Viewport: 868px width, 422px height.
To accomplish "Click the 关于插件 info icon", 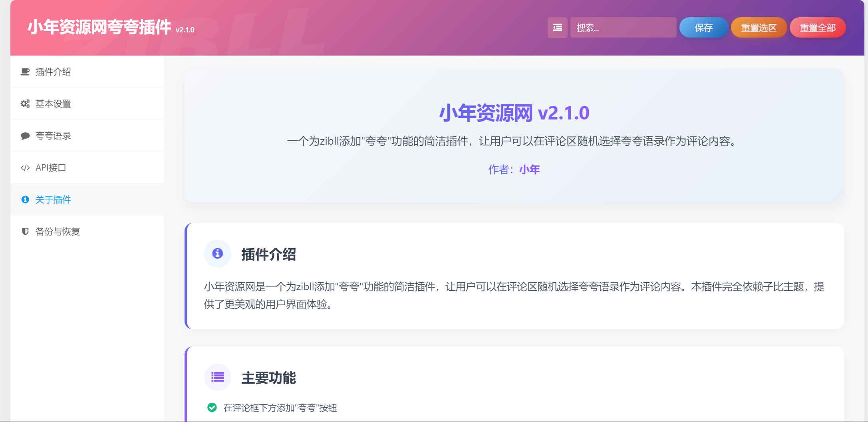I will [x=25, y=199].
